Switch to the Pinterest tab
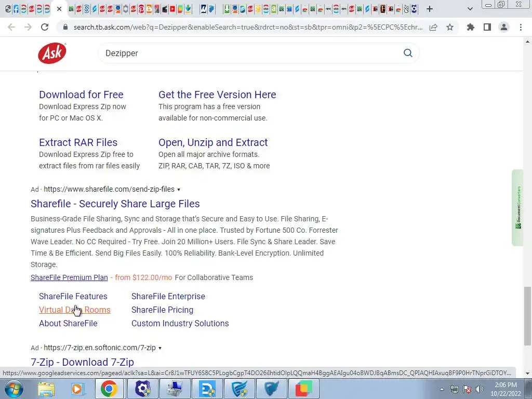532x399 pixels. click(141, 9)
